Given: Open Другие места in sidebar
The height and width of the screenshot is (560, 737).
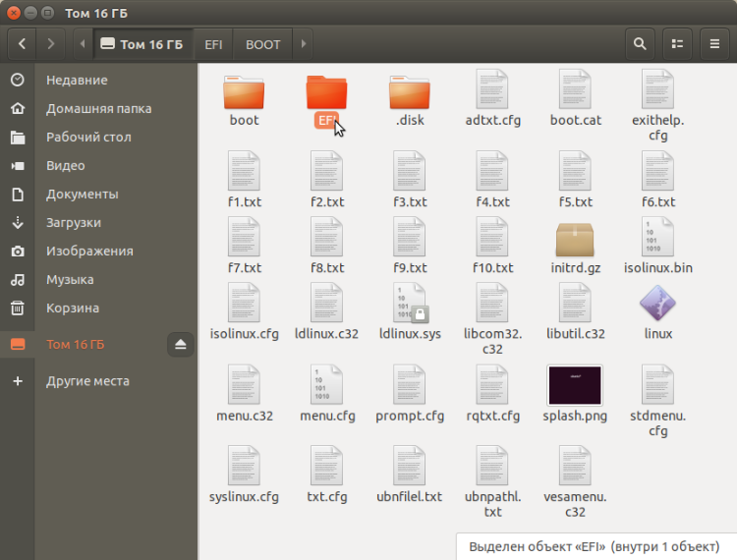Looking at the screenshot, I should (x=87, y=381).
